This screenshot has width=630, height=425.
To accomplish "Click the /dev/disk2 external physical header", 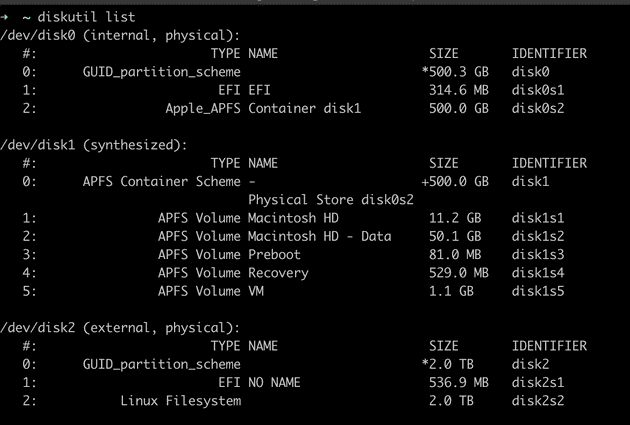I will [x=120, y=328].
